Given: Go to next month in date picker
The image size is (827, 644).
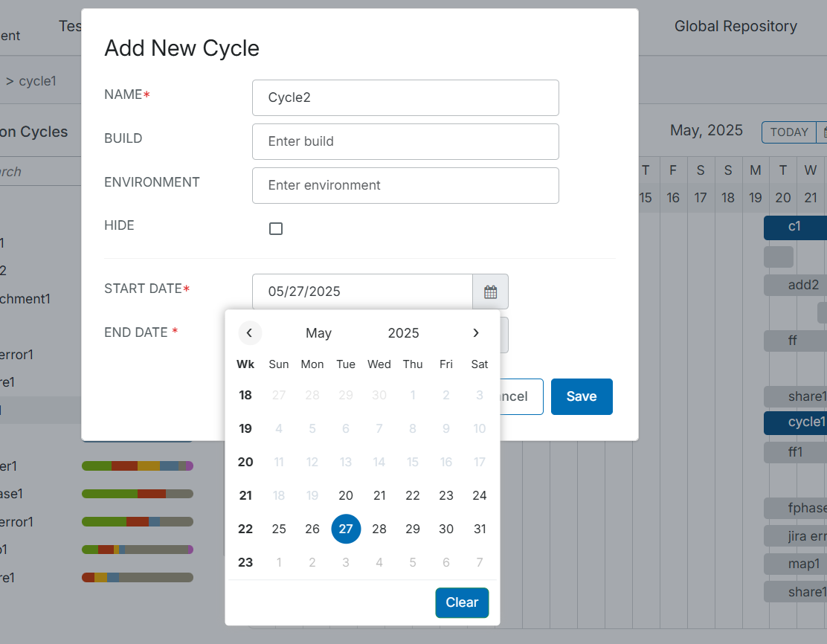Looking at the screenshot, I should [x=476, y=333].
